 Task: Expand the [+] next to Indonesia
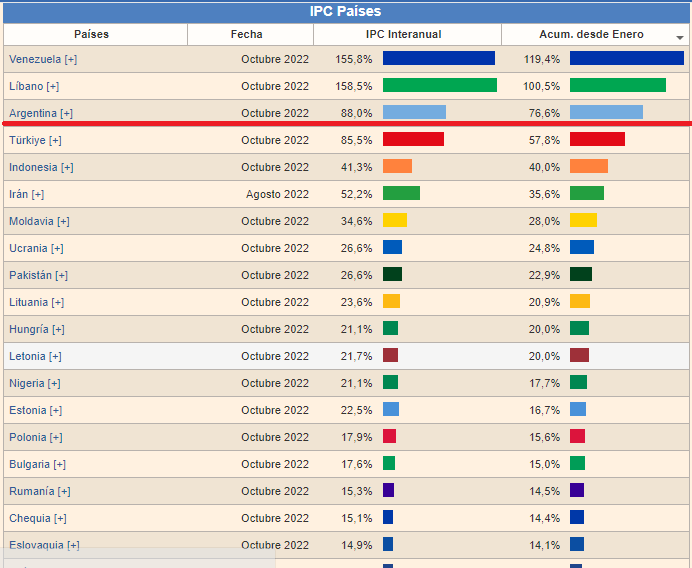[67, 167]
